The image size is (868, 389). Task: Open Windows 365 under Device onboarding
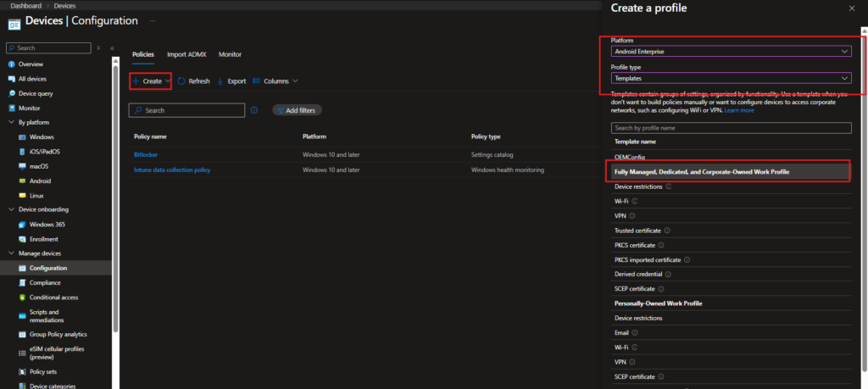point(47,225)
